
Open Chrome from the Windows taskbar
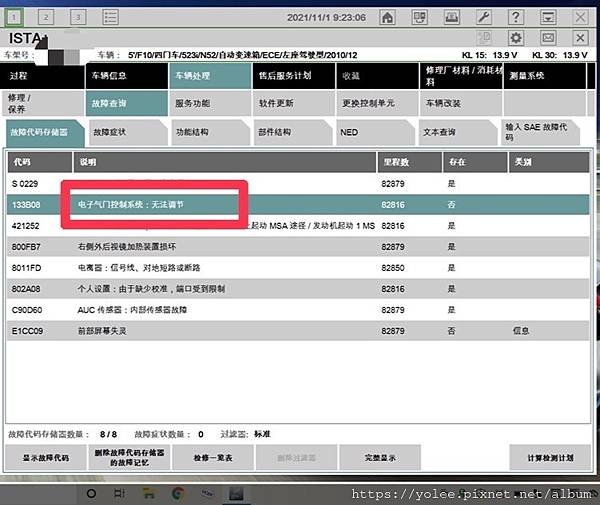click(x=178, y=494)
